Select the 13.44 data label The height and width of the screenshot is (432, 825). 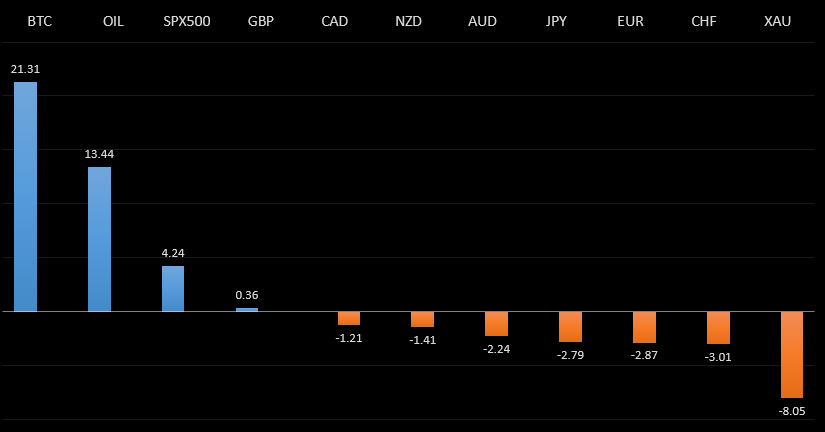(99, 154)
